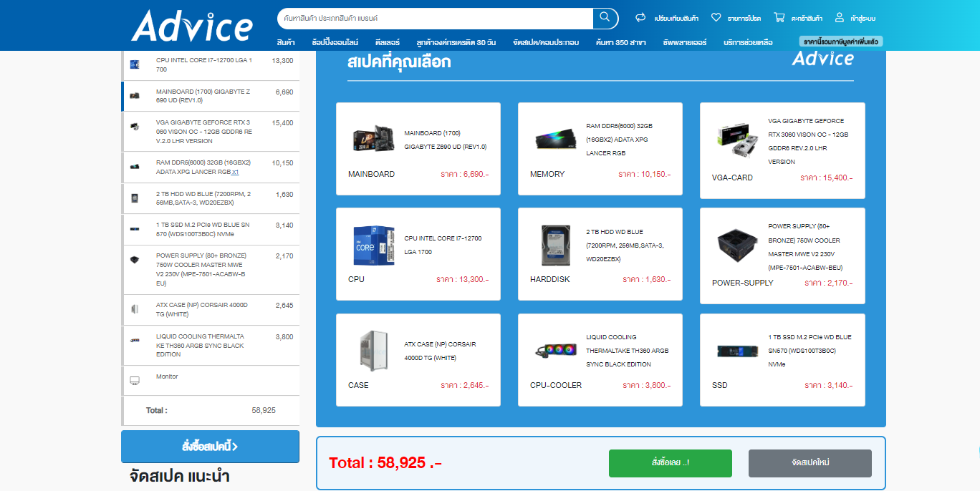
Task: Click Corsair 4000D white case image
Action: (373, 351)
